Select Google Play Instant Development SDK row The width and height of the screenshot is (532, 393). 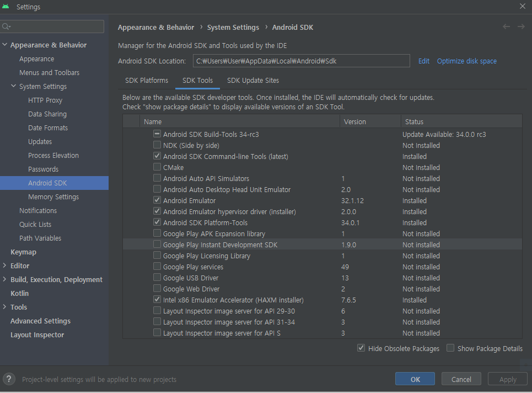pos(323,245)
